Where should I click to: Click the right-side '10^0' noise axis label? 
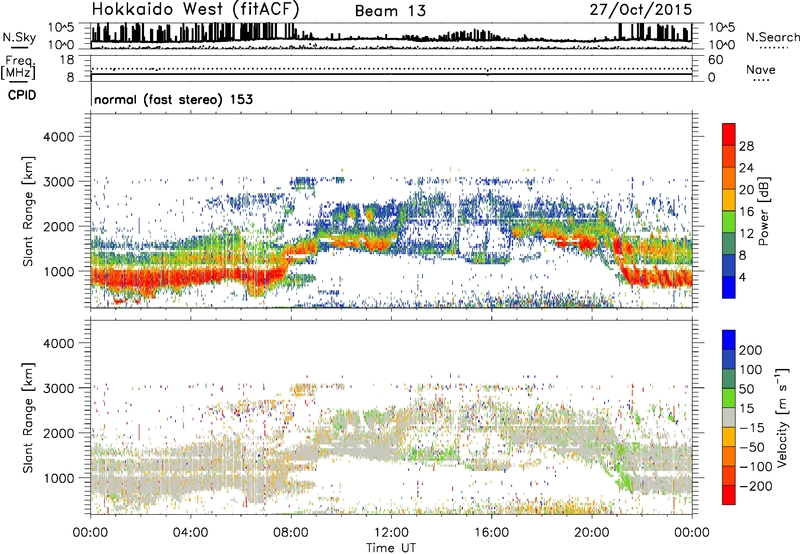click(x=722, y=45)
